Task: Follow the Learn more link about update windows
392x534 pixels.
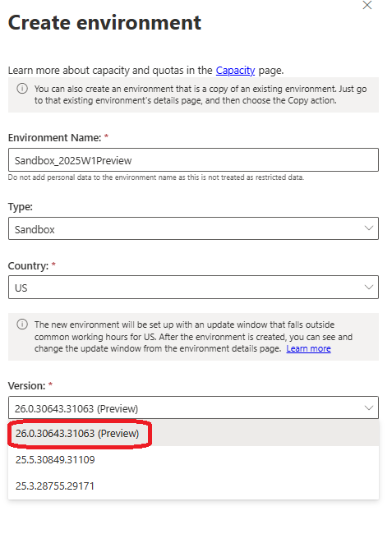Action: [x=308, y=348]
